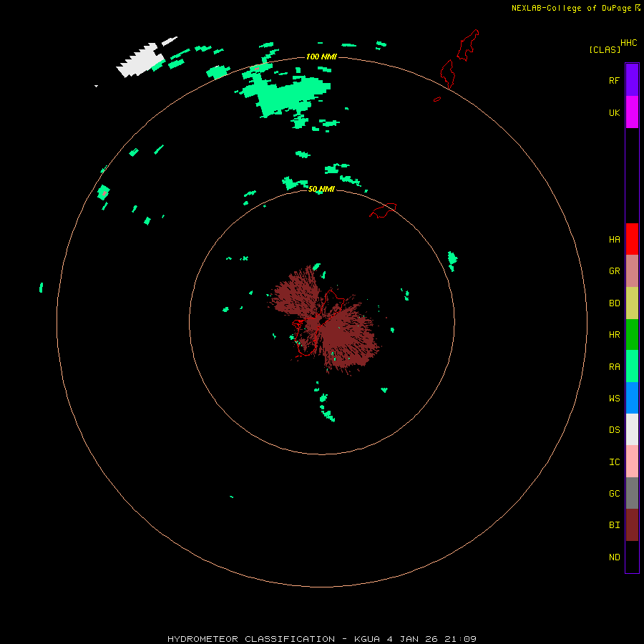The width and height of the screenshot is (644, 644).
Task: Click the BD legend label
Action: coord(614,303)
